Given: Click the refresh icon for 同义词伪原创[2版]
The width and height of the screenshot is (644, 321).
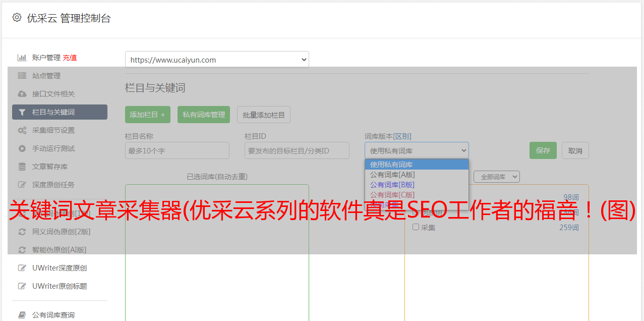Looking at the screenshot, I should pos(22,232).
